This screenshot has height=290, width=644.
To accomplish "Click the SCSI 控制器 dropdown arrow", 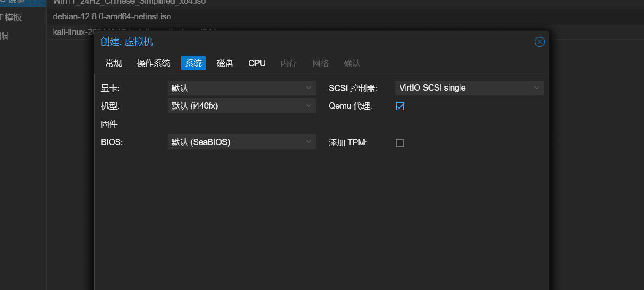I will pos(537,88).
